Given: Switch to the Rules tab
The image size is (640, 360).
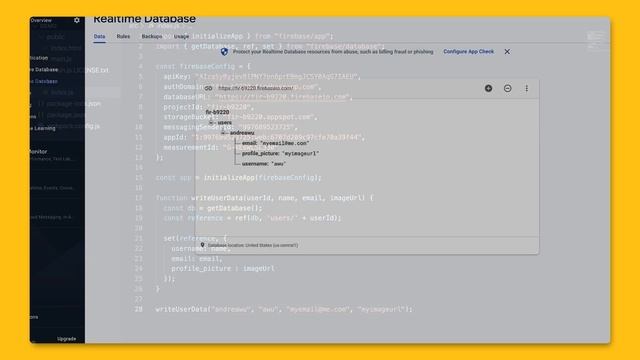Looking at the screenshot, I should click(123, 36).
